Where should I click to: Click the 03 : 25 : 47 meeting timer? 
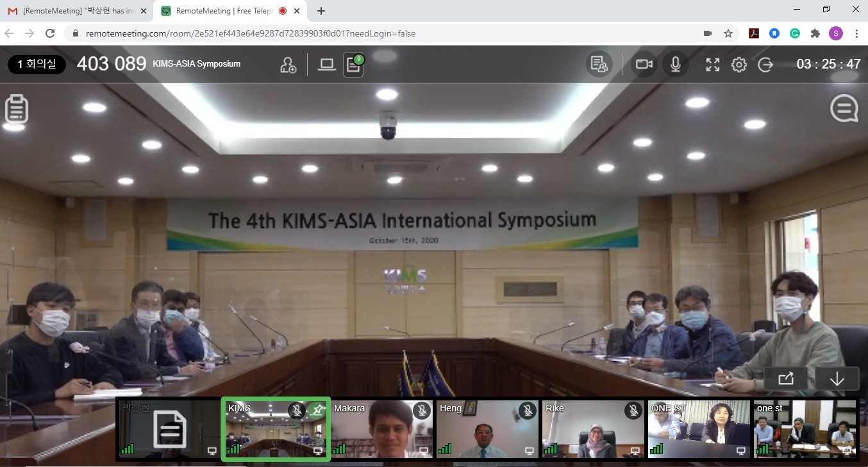(x=828, y=64)
